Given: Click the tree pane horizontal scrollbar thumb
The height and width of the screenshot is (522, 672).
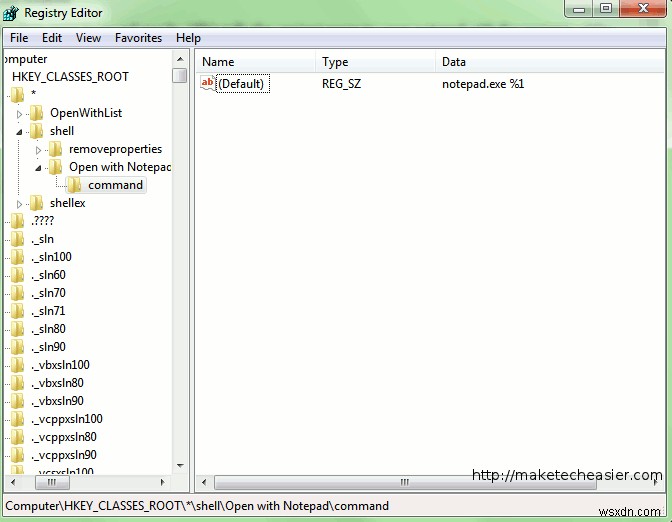Looking at the screenshot, I should (52, 482).
